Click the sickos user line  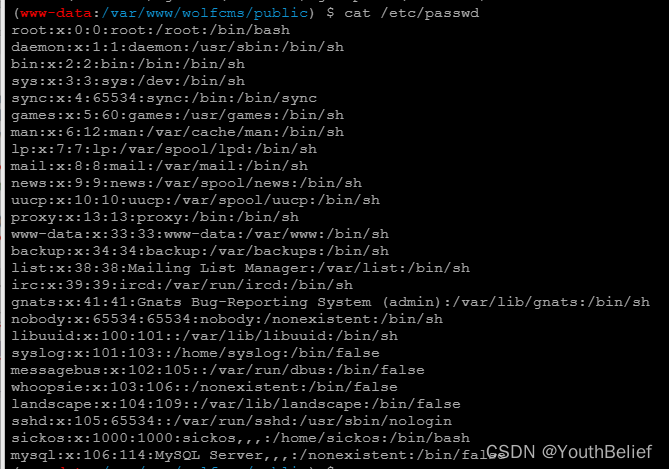(241, 438)
